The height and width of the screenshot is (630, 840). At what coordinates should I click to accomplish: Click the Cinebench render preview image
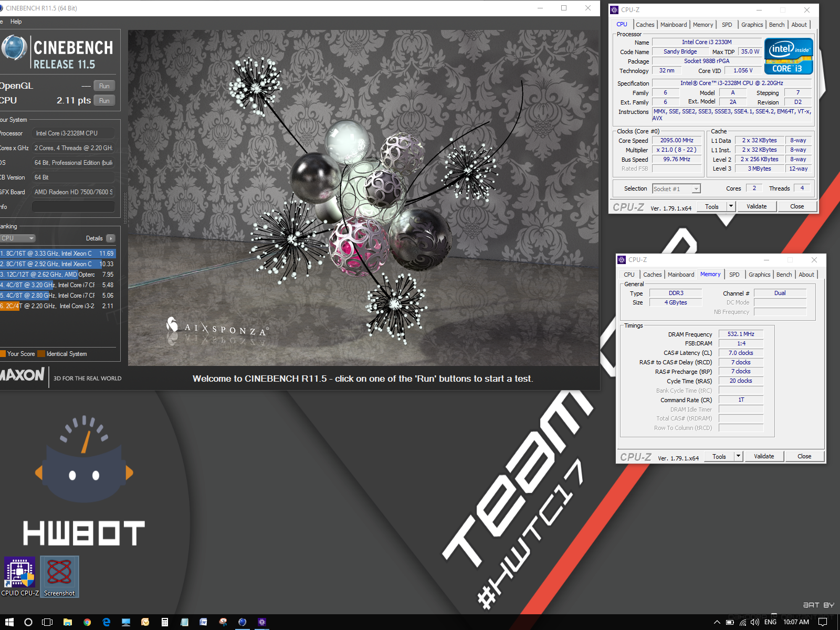coord(363,198)
